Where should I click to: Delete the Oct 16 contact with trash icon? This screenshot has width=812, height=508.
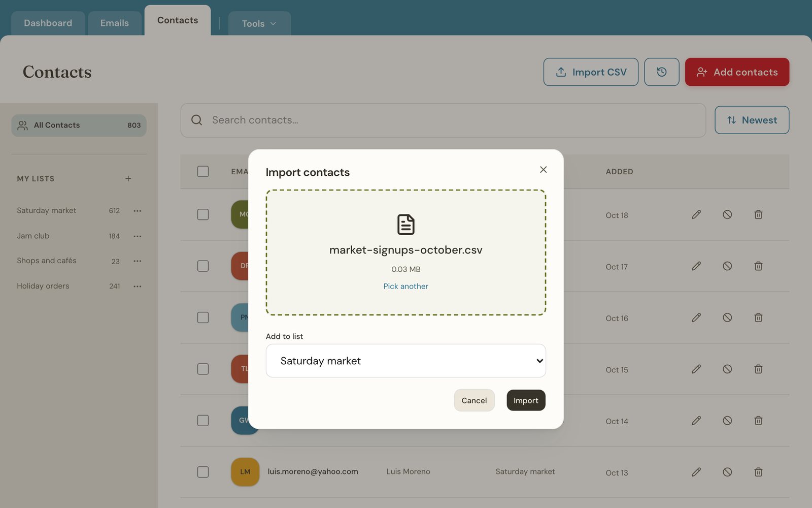click(x=758, y=317)
